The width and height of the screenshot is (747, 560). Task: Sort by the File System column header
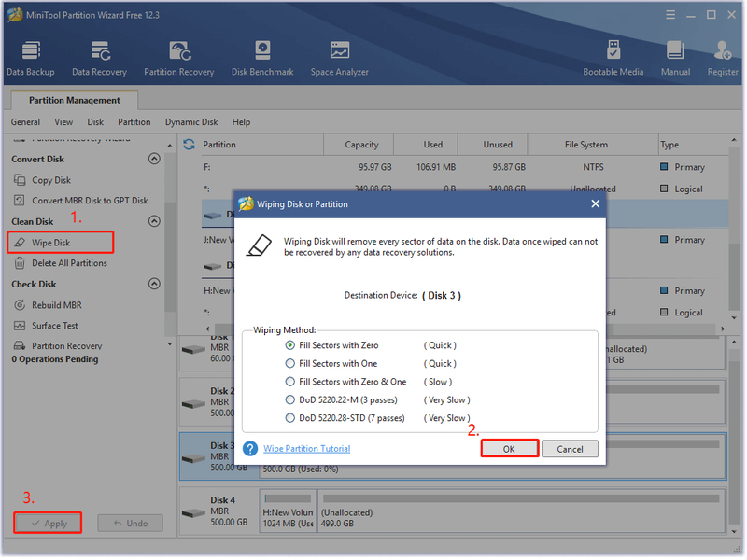pyautogui.click(x=593, y=145)
